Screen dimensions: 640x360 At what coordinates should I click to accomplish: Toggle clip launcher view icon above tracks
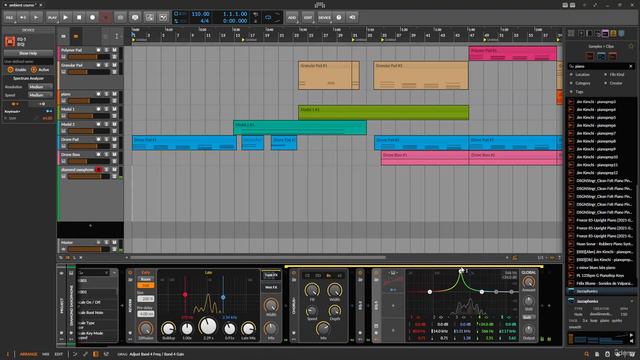tap(63, 36)
